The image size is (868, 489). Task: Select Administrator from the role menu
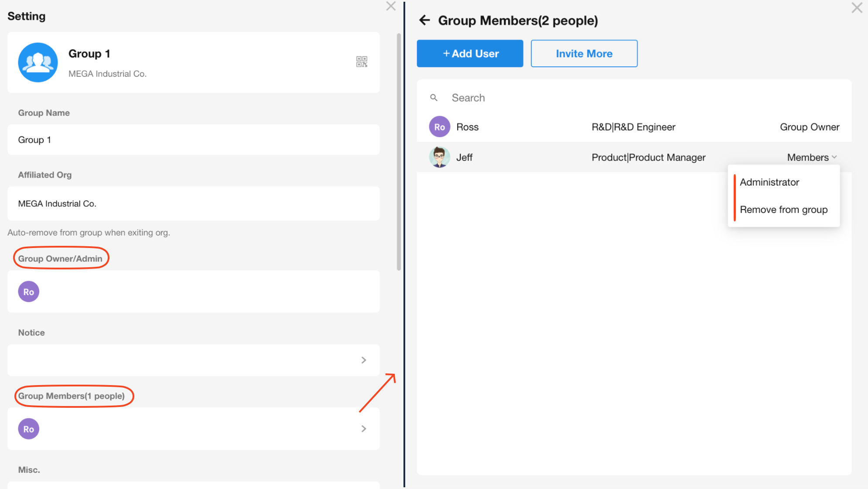point(769,182)
